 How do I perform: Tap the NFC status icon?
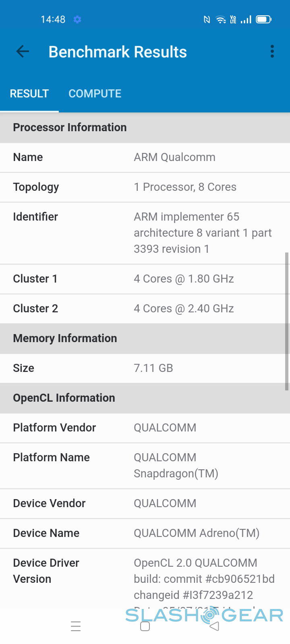click(x=207, y=19)
